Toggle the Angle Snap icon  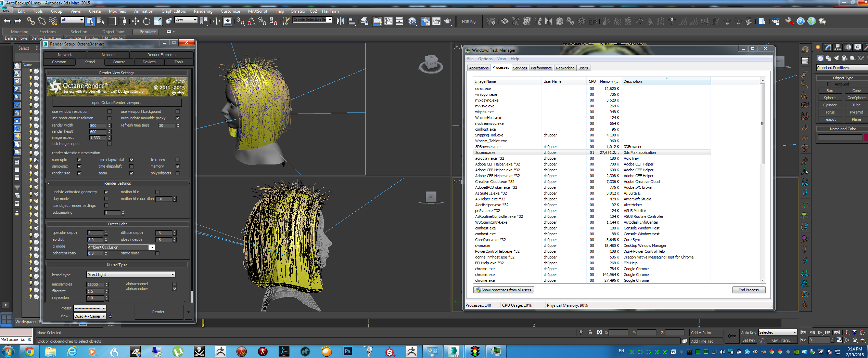pyautogui.click(x=251, y=21)
